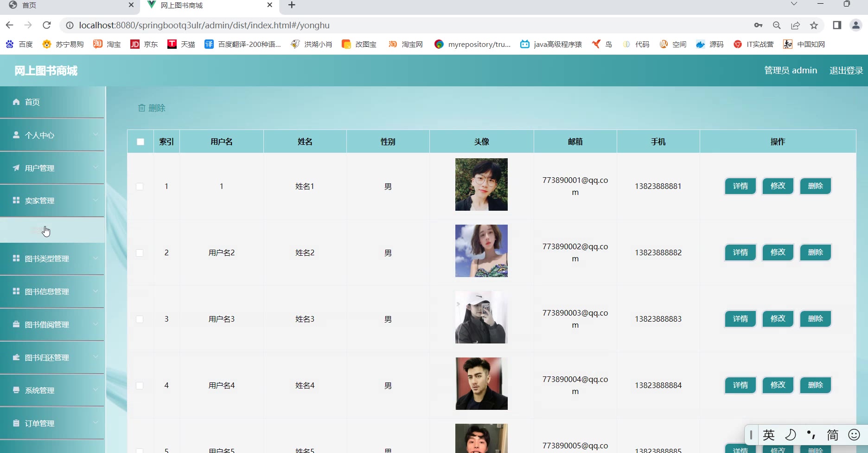
Task: Open the 个人中心 sidebar menu
Action: pyautogui.click(x=52, y=135)
